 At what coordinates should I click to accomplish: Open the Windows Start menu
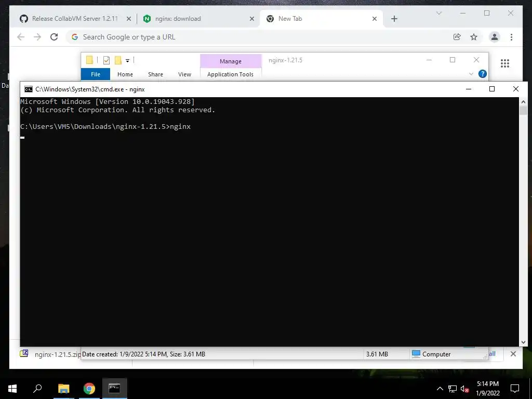click(x=12, y=389)
